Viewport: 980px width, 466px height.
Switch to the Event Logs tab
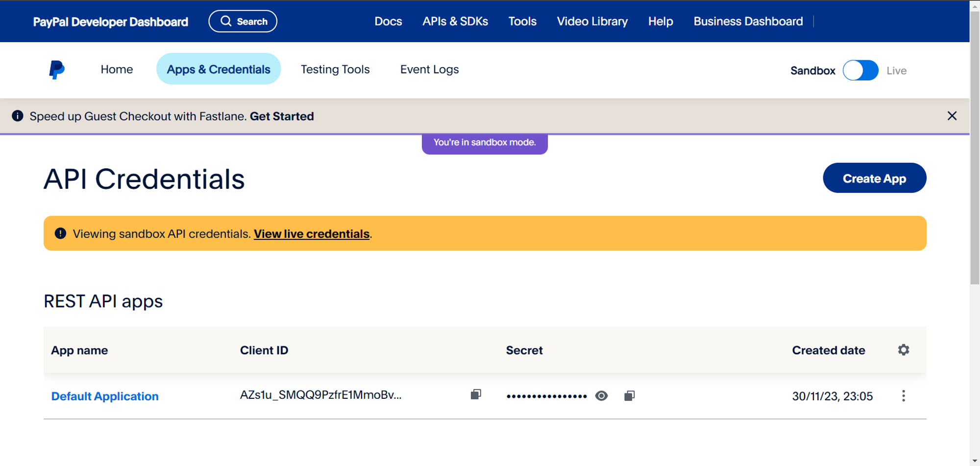(x=429, y=69)
